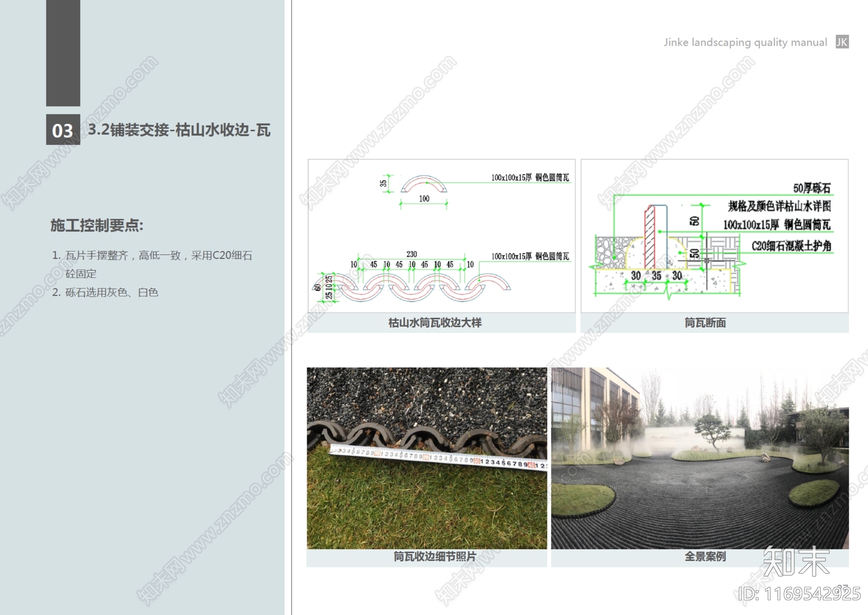The width and height of the screenshot is (868, 615).
Task: Click the 100 width dimension under single tile
Action: click(424, 199)
